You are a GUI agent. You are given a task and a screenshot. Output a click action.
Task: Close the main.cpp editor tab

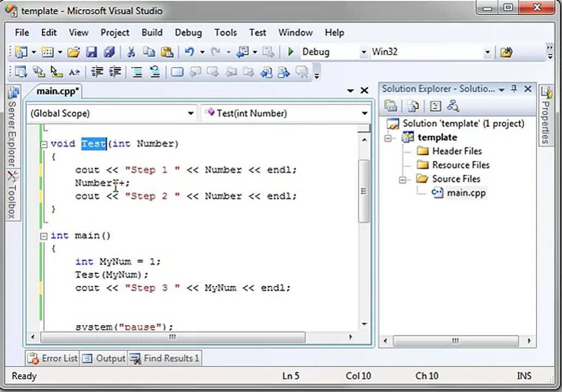[x=364, y=90]
